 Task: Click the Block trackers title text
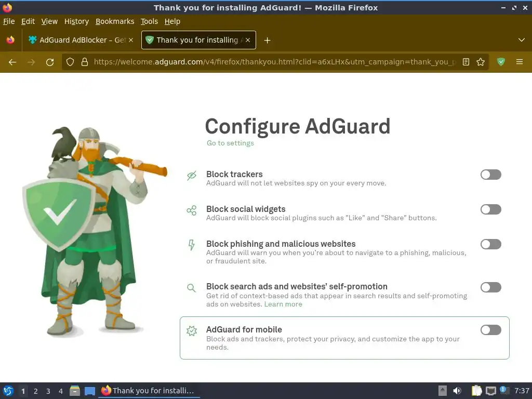pyautogui.click(x=234, y=174)
